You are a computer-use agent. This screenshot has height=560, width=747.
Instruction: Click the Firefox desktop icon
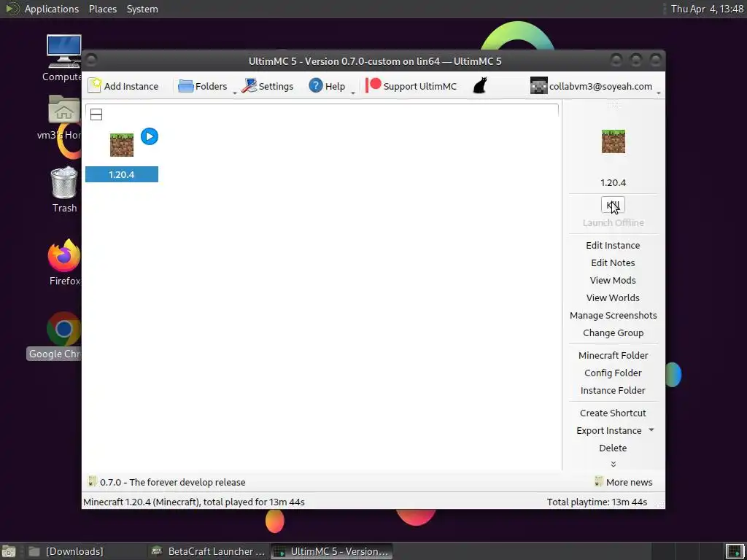pyautogui.click(x=64, y=262)
